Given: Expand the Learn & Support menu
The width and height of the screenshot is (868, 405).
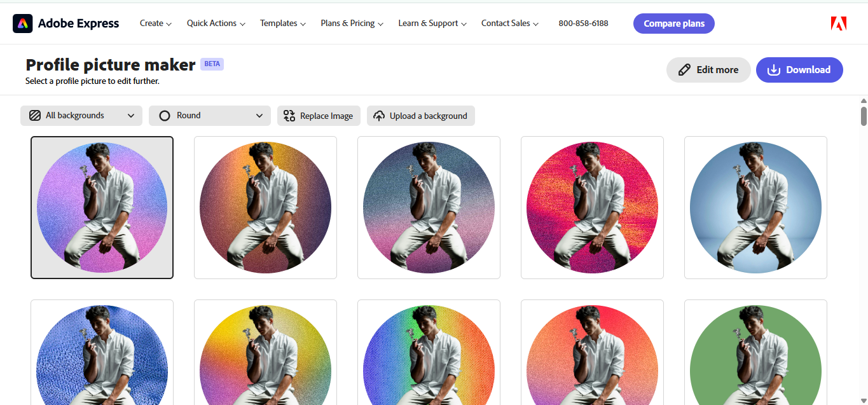Looking at the screenshot, I should [432, 23].
